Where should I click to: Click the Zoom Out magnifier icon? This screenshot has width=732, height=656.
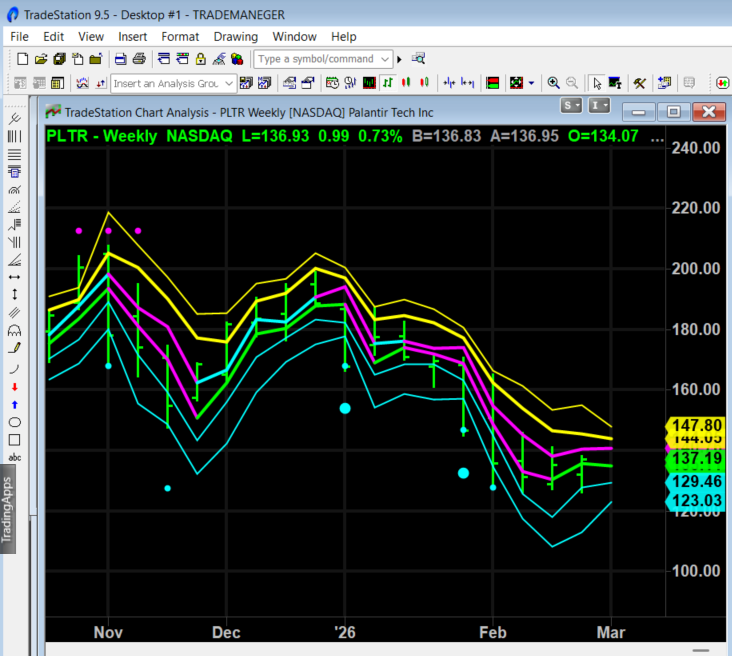point(572,83)
